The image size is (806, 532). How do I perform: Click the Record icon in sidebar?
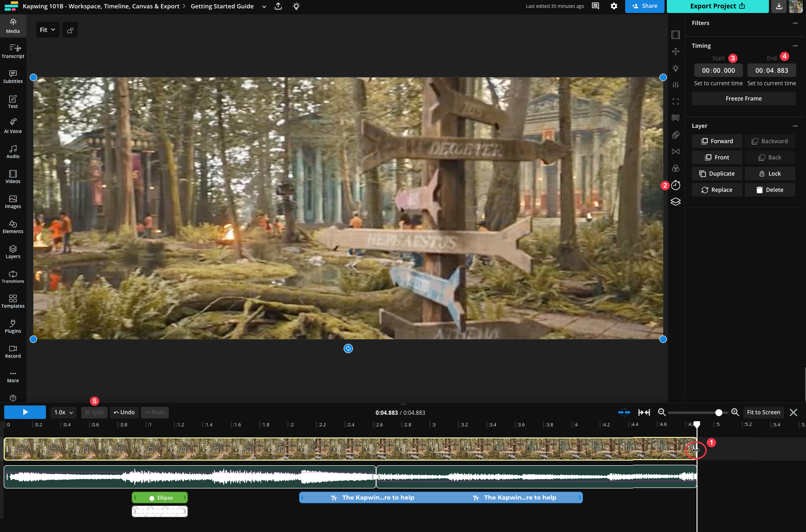click(13, 351)
